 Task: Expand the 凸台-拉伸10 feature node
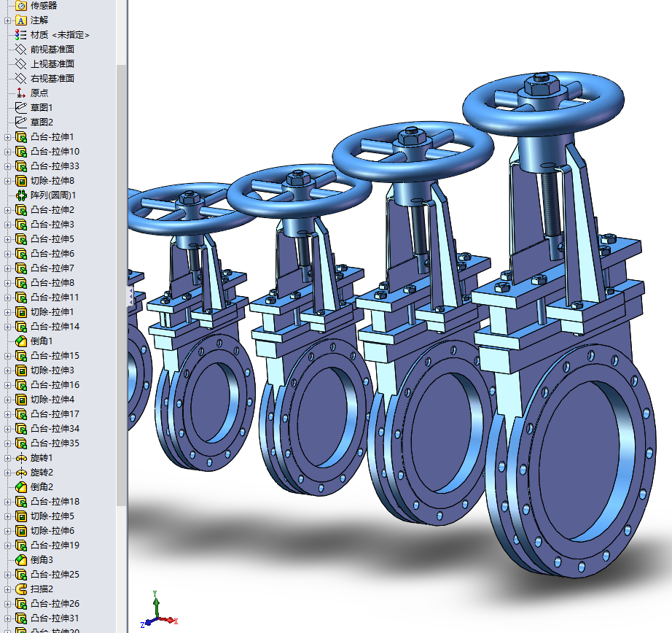click(7, 152)
